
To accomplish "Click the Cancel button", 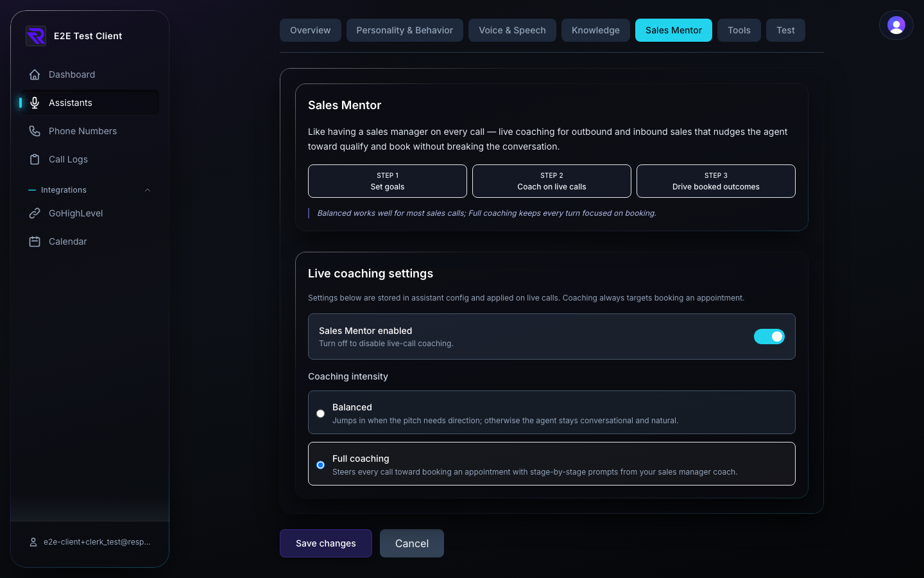I will pyautogui.click(x=412, y=543).
